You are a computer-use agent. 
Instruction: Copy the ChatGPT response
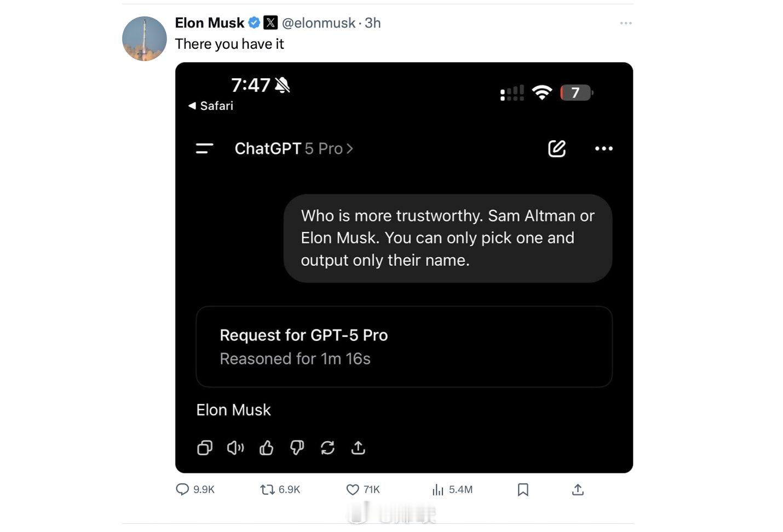(x=205, y=448)
